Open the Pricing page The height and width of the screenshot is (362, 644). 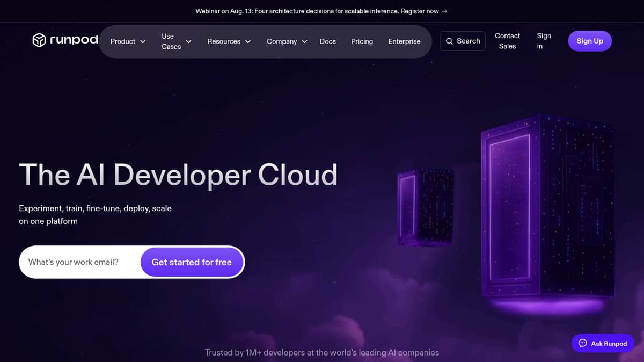(x=362, y=41)
